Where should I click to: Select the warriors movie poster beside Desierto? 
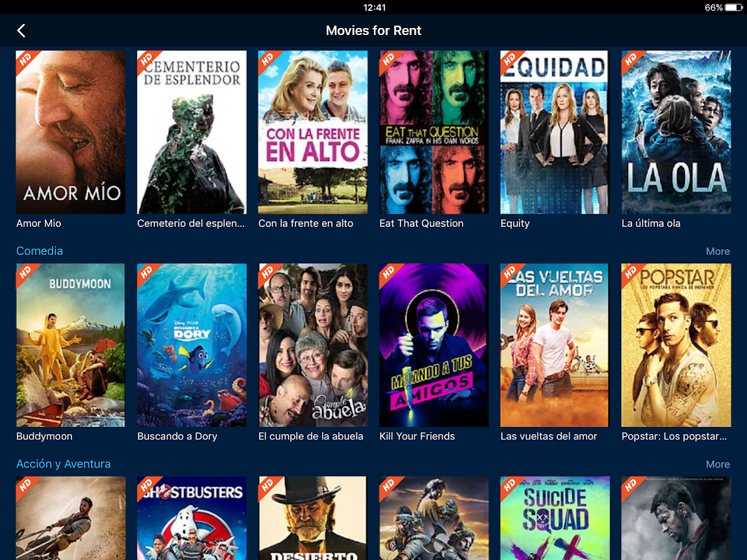coord(433,518)
